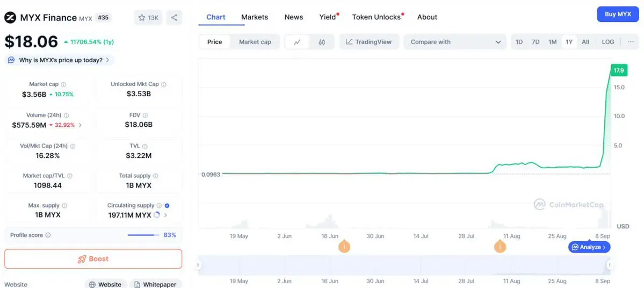The image size is (644, 288).
Task: Open the Compare with dropdown
Action: (455, 42)
